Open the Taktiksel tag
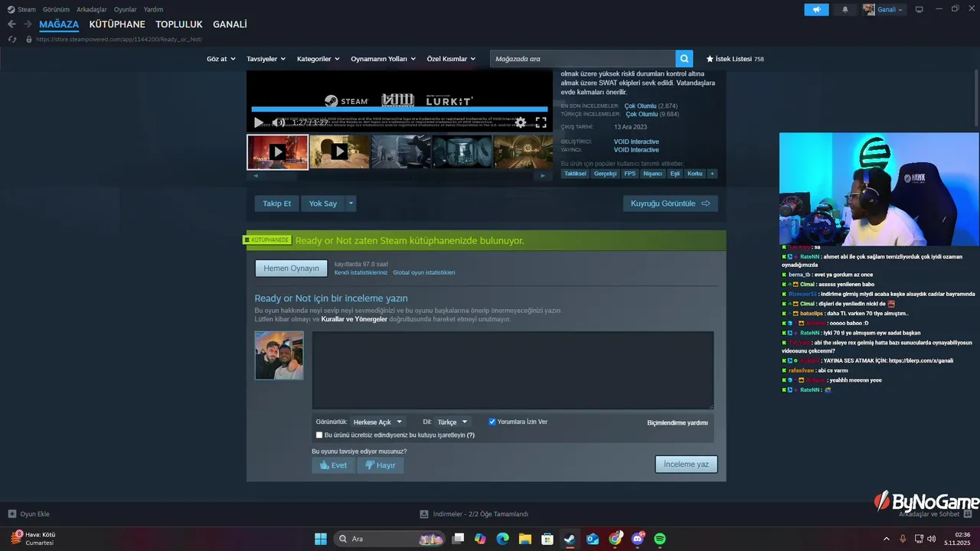Screen dimensions: 980x551 [x=575, y=174]
